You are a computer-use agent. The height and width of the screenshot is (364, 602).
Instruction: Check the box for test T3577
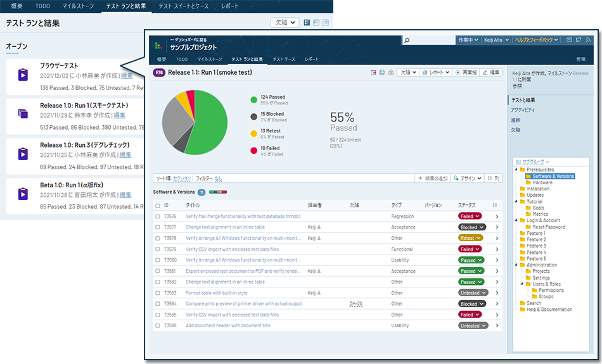point(157,227)
